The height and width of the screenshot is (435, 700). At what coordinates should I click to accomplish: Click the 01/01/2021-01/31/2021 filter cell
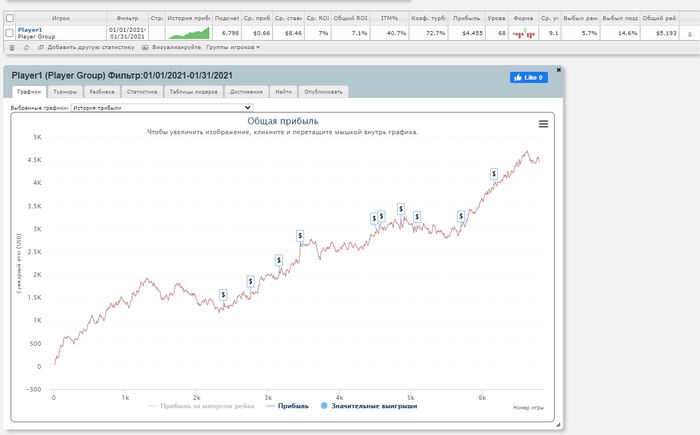click(x=127, y=33)
